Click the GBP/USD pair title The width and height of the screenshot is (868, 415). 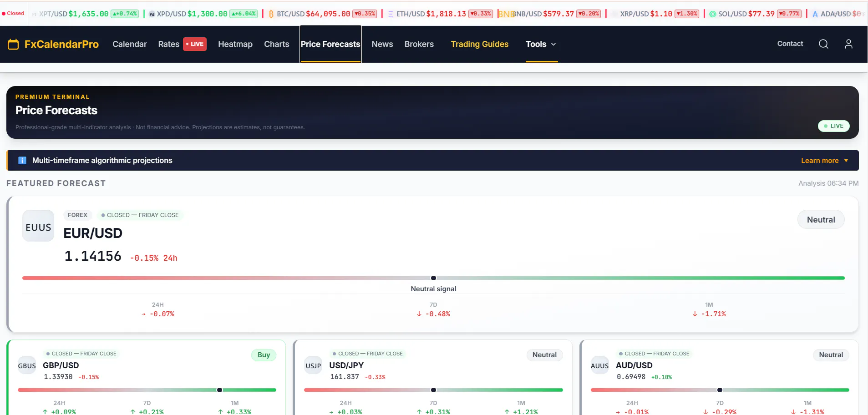[61, 365]
